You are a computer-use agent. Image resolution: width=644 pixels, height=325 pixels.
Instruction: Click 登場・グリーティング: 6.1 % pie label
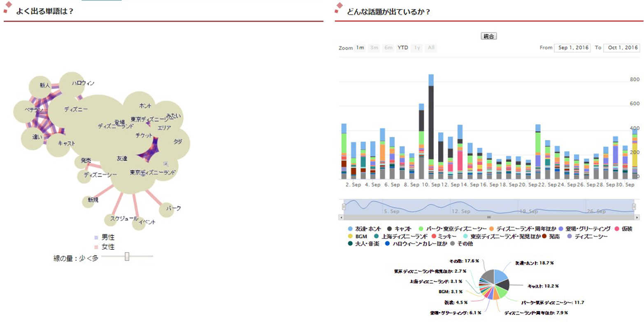coord(456,313)
